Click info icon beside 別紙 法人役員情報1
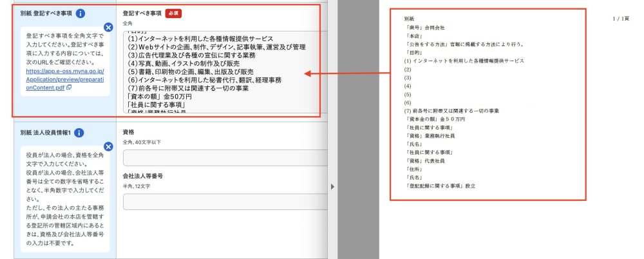Screen dimensions: 644x259 [x=79, y=133]
